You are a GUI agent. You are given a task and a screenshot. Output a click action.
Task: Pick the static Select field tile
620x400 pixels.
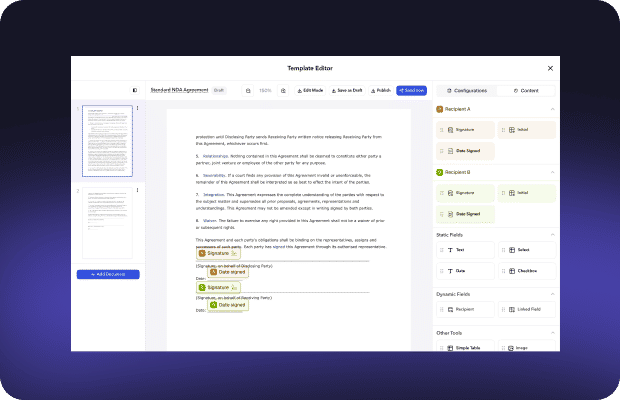click(x=527, y=250)
